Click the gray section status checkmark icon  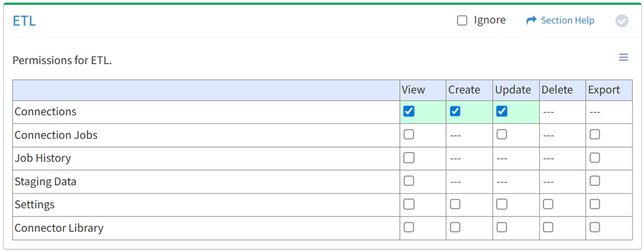click(x=621, y=21)
